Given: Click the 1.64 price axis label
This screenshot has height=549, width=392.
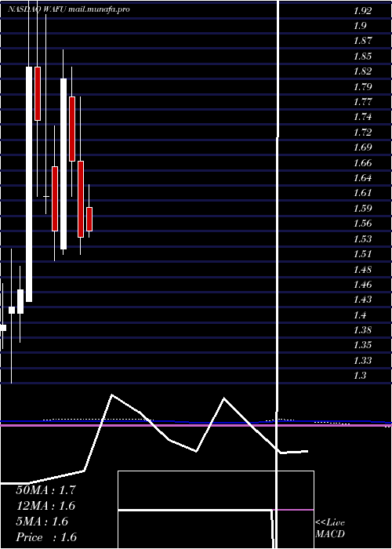Looking at the screenshot, I should point(362,178).
